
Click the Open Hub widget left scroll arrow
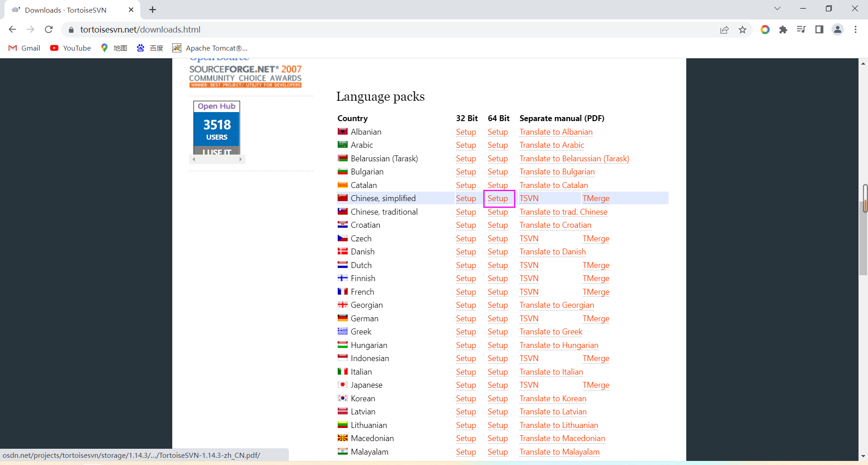[193, 160]
